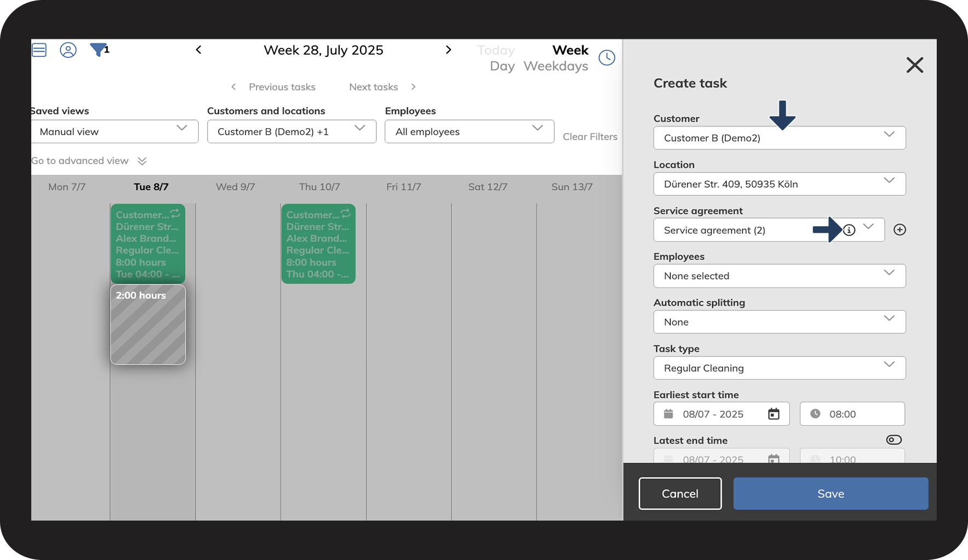This screenshot has height=560, width=968.
Task: Click the clock icon beside Week
Action: 607,57
